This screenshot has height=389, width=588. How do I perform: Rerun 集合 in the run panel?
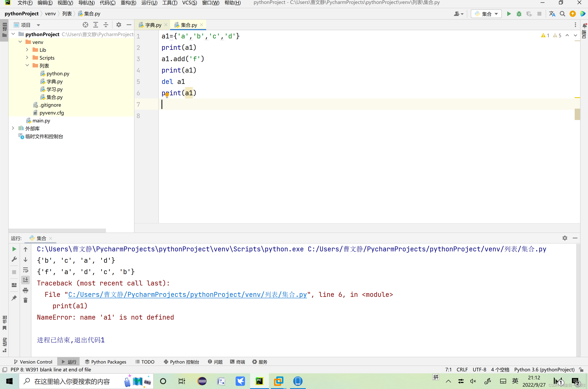pyautogui.click(x=14, y=249)
